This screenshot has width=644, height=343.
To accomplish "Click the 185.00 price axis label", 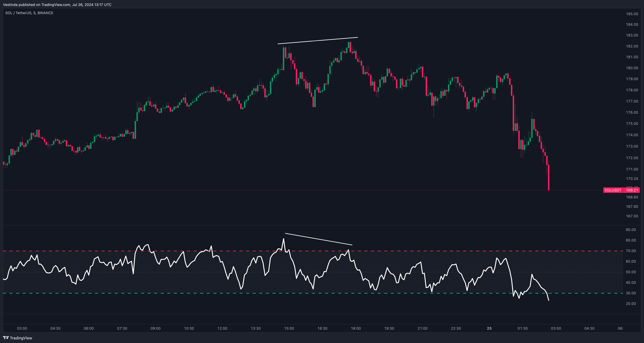I will click(x=632, y=14).
